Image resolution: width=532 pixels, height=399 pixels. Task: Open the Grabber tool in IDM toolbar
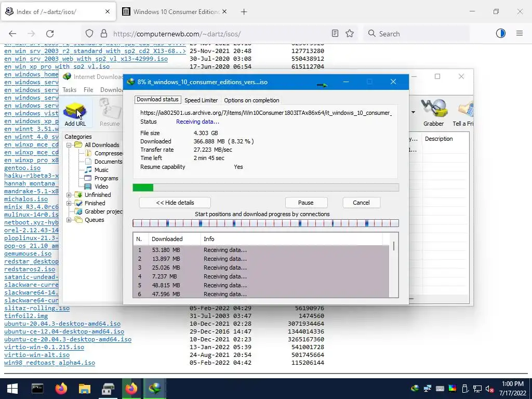[433, 113]
